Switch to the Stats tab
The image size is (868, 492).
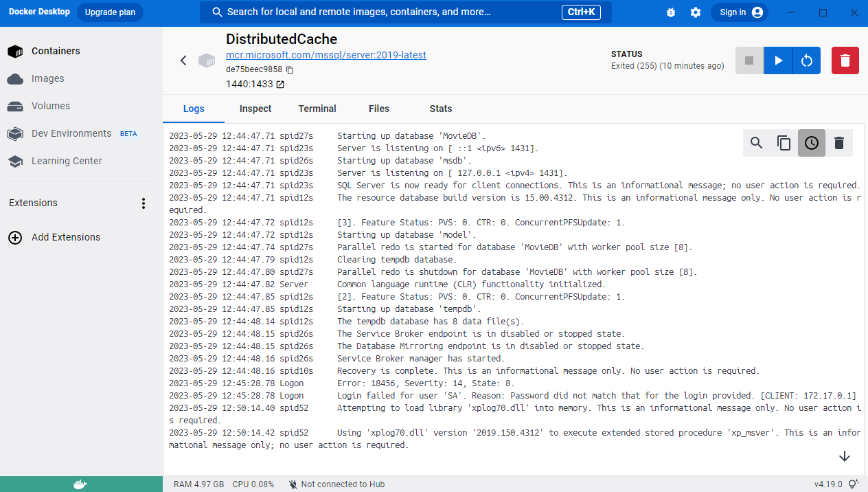click(441, 109)
